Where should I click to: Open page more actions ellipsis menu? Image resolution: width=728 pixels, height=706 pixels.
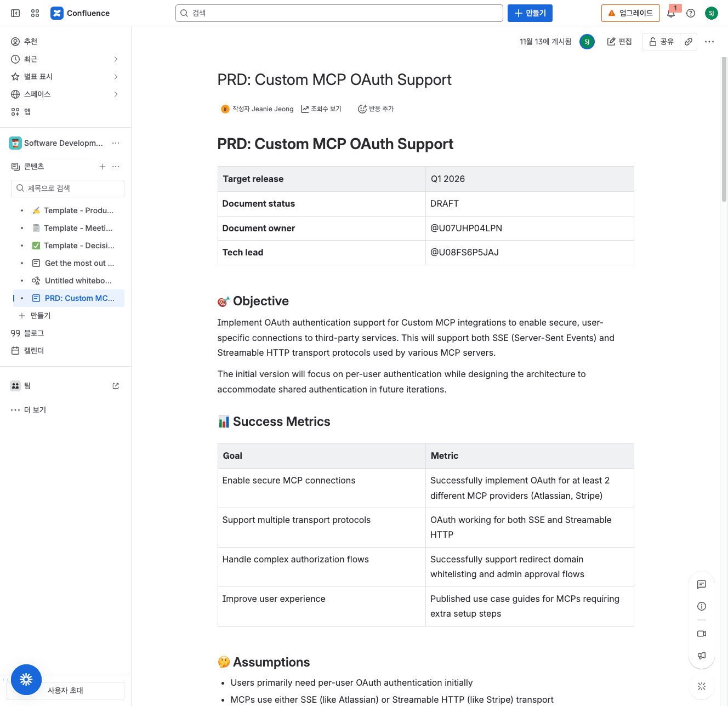tap(709, 42)
